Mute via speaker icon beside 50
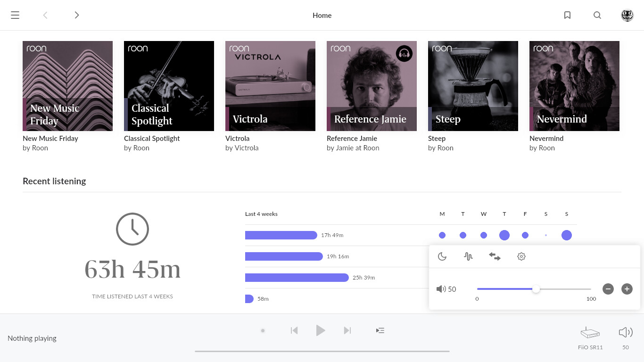This screenshot has width=644, height=362. coord(441,289)
